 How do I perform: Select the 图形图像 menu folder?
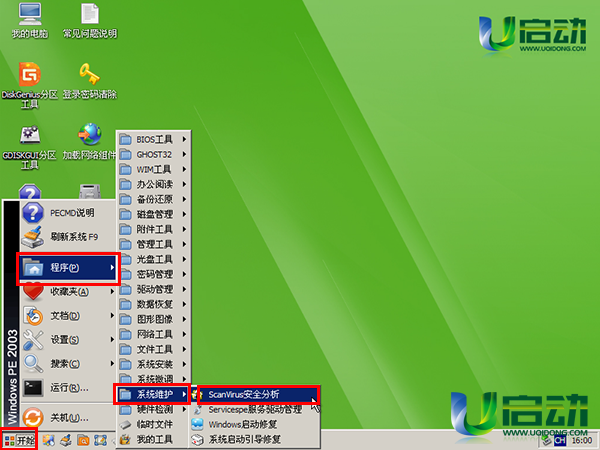[x=153, y=319]
